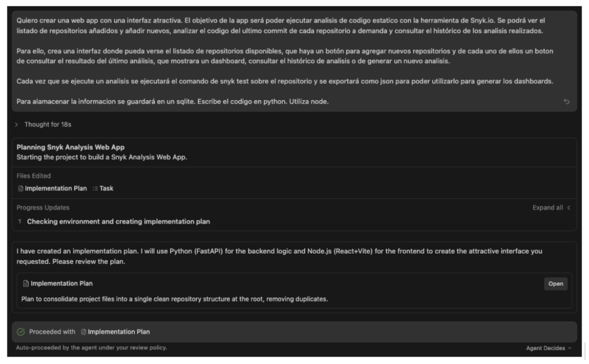
Task: Click Implementation Plan link after "Proceeded with"
Action: (118, 332)
